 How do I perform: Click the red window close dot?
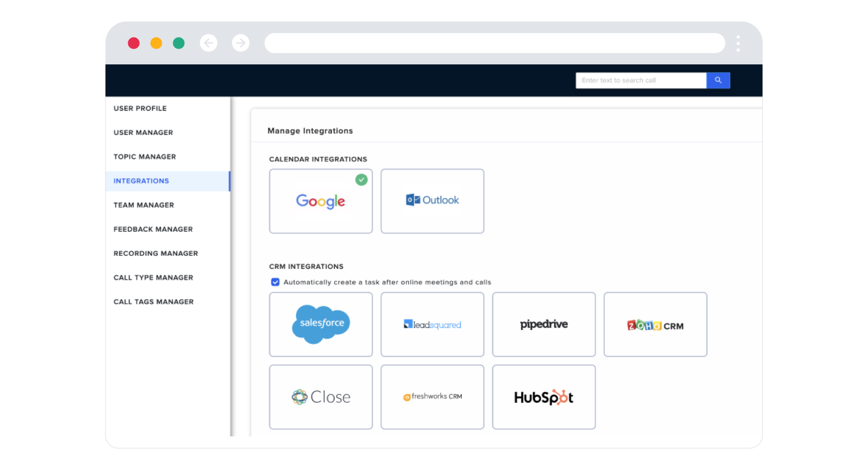click(134, 43)
